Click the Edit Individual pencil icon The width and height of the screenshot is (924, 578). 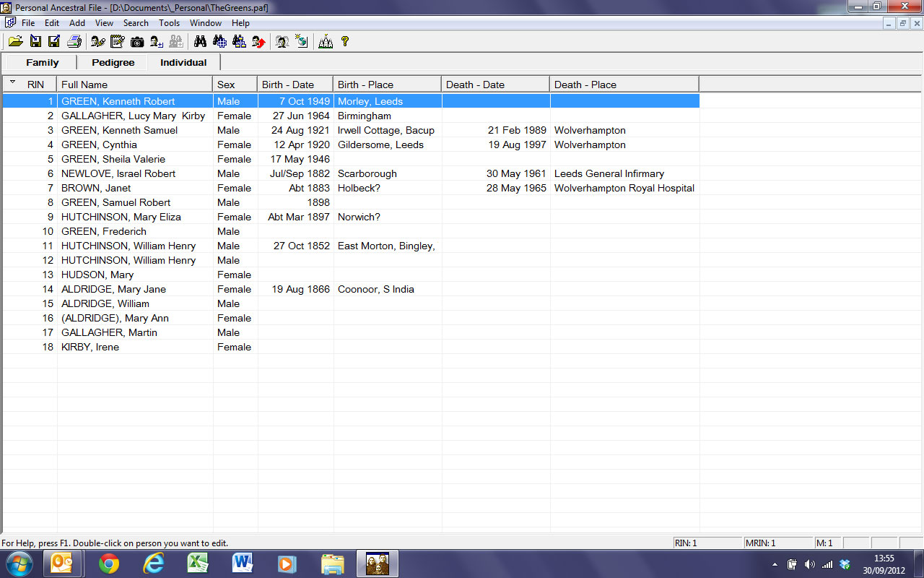pos(98,42)
